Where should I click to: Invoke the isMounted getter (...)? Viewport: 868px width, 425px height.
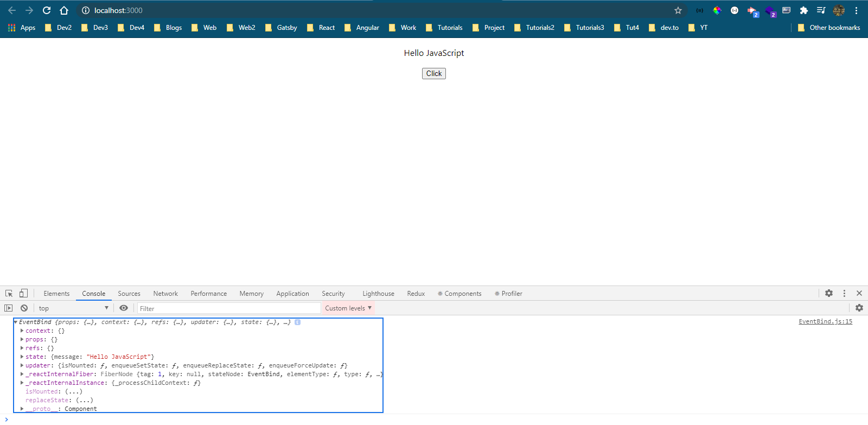click(73, 391)
